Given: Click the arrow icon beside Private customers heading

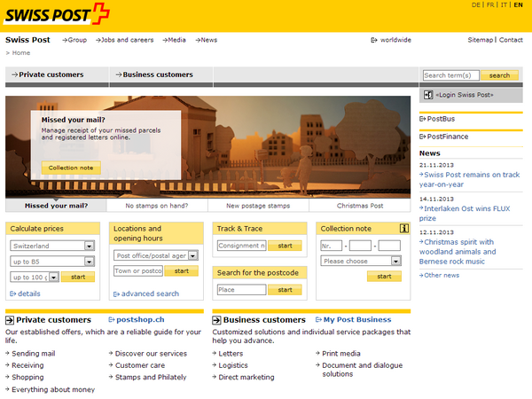Looking at the screenshot, I should coord(10,320).
